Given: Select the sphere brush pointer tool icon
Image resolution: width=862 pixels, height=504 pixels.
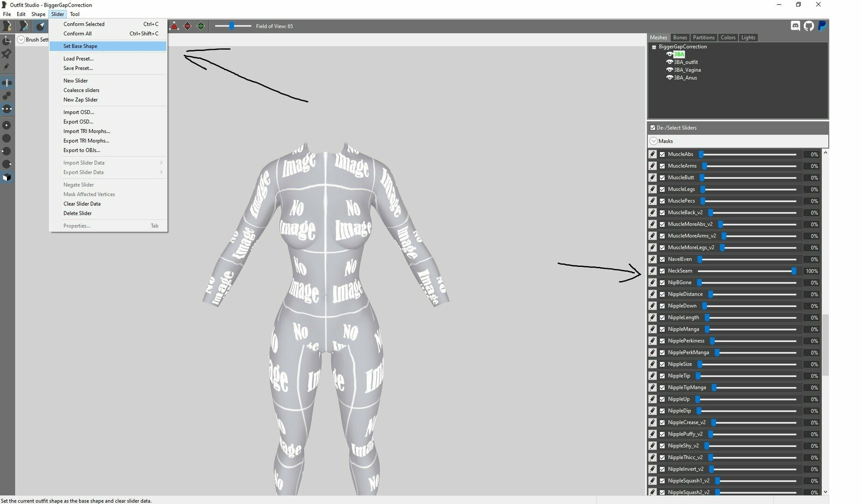Looking at the screenshot, I should point(41,26).
